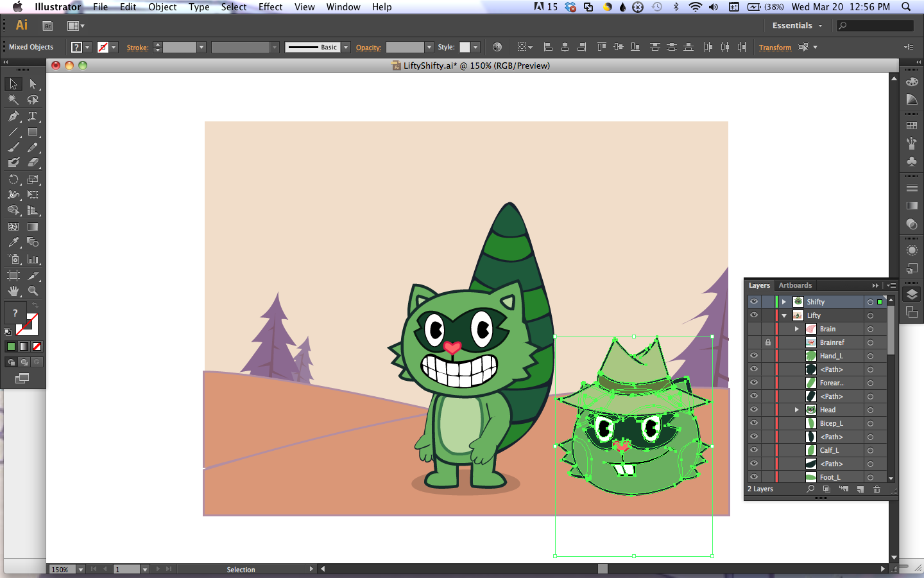Image resolution: width=924 pixels, height=578 pixels.
Task: Delete selection with Layers trash icon
Action: pos(877,489)
